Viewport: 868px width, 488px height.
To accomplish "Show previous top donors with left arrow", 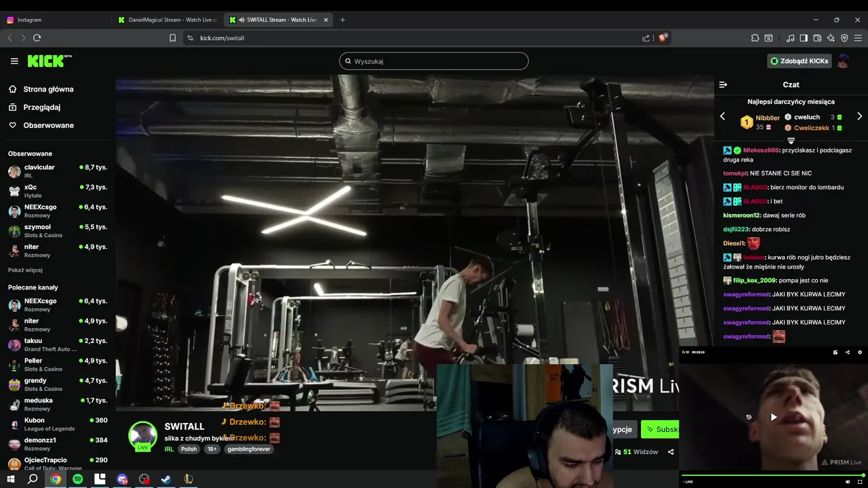I will 722,117.
